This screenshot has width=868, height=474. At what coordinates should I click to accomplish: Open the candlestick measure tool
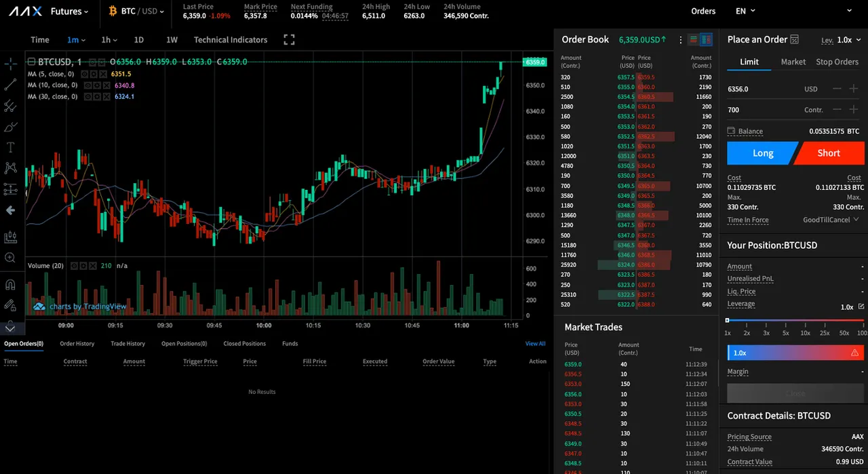pyautogui.click(x=10, y=237)
